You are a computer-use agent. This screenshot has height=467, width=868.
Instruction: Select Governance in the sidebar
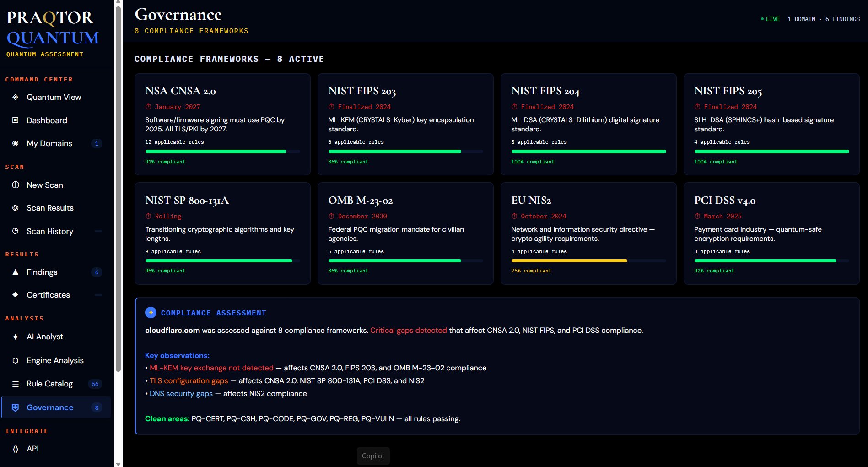tap(49, 407)
